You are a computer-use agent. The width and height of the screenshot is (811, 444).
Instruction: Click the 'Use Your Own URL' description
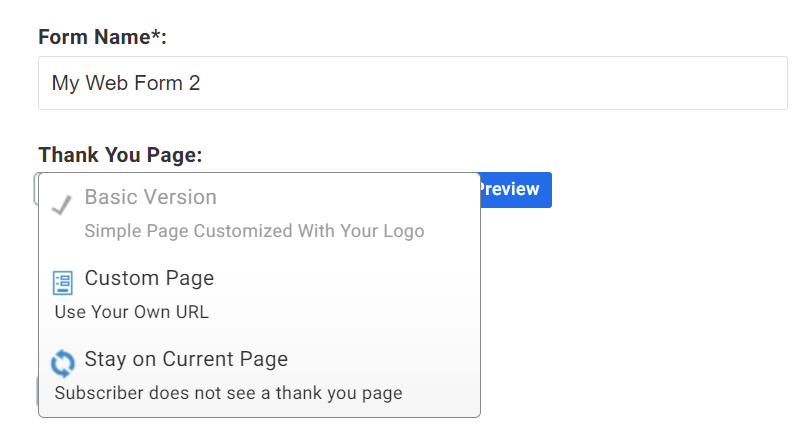click(x=131, y=311)
